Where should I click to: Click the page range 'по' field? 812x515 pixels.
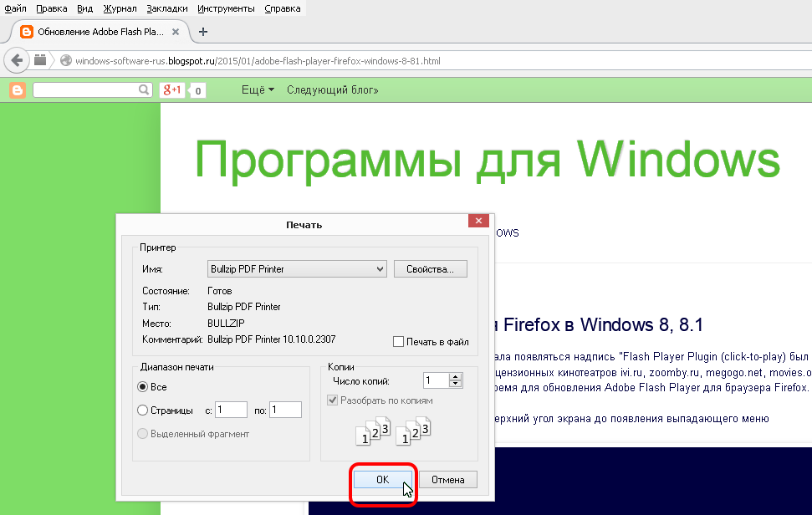pos(285,410)
